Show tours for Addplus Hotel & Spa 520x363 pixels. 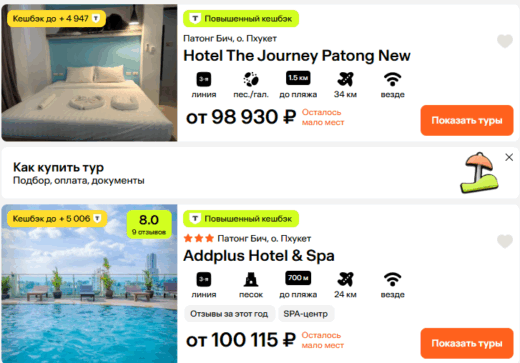tap(467, 343)
